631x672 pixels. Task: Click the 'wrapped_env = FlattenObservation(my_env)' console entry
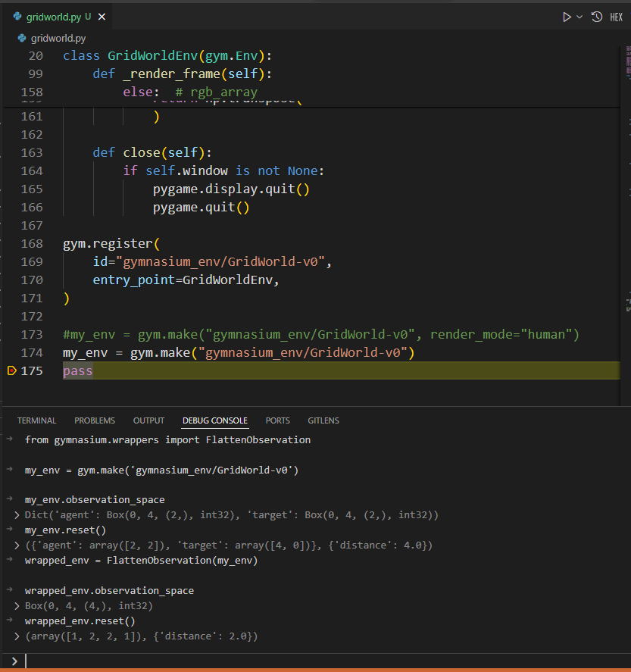142,561
